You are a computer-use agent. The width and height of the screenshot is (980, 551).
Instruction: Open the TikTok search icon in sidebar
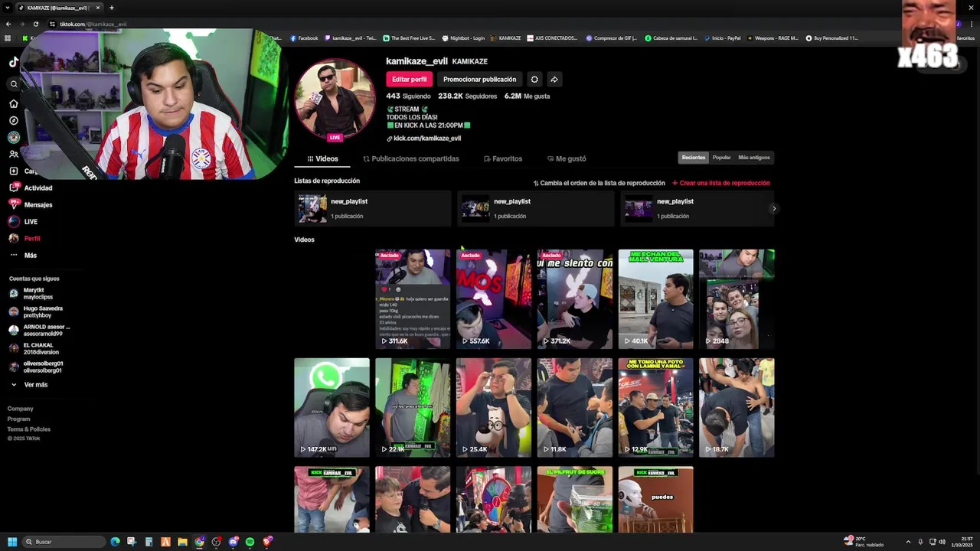(14, 84)
